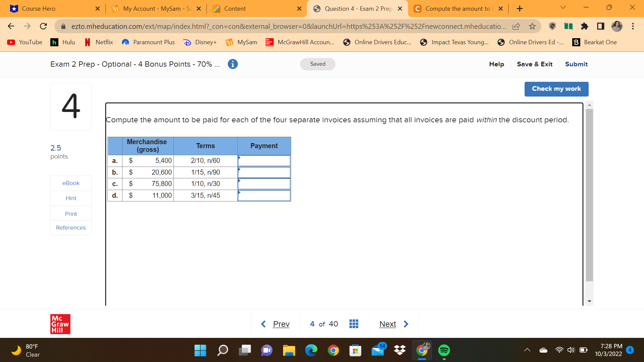Click the exam info icon

[x=232, y=64]
